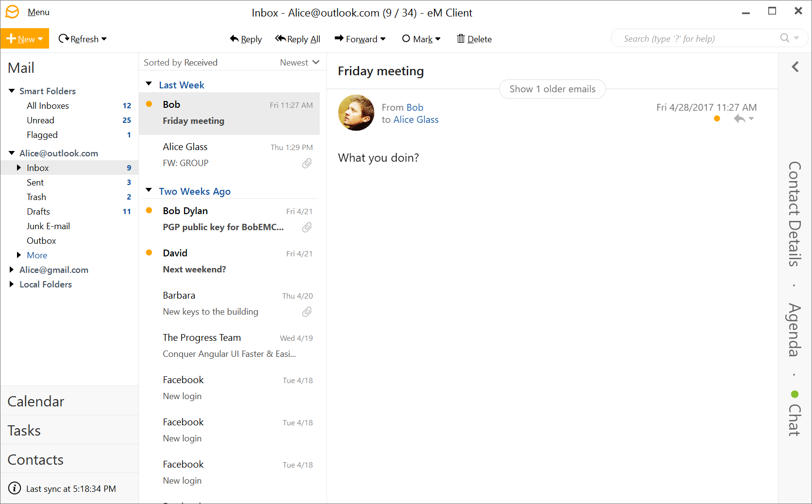Click Show 1 older emails button
This screenshot has height=504, width=812.
click(553, 89)
